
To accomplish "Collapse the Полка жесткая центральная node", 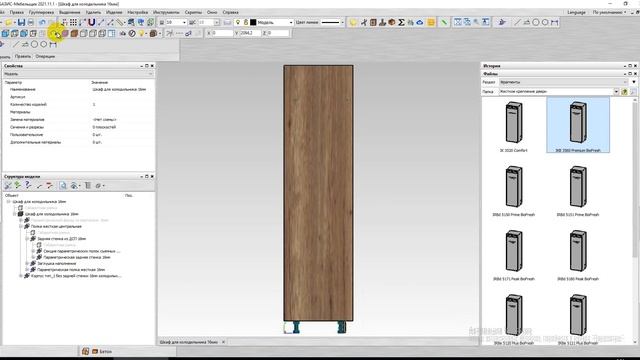I will tap(21, 227).
